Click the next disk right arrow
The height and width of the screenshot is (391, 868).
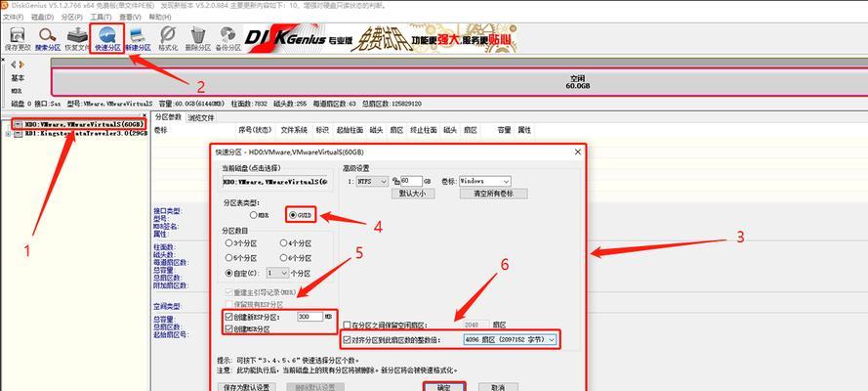pos(21,65)
